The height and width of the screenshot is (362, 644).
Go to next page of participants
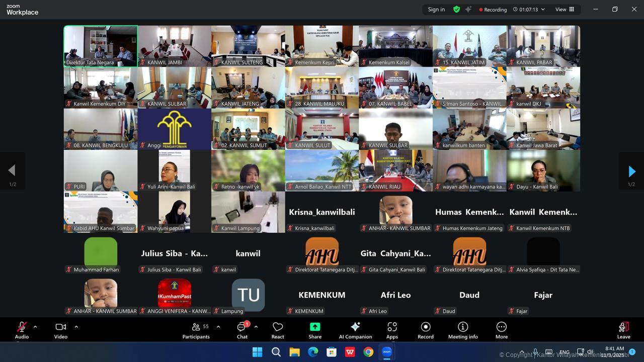631,171
